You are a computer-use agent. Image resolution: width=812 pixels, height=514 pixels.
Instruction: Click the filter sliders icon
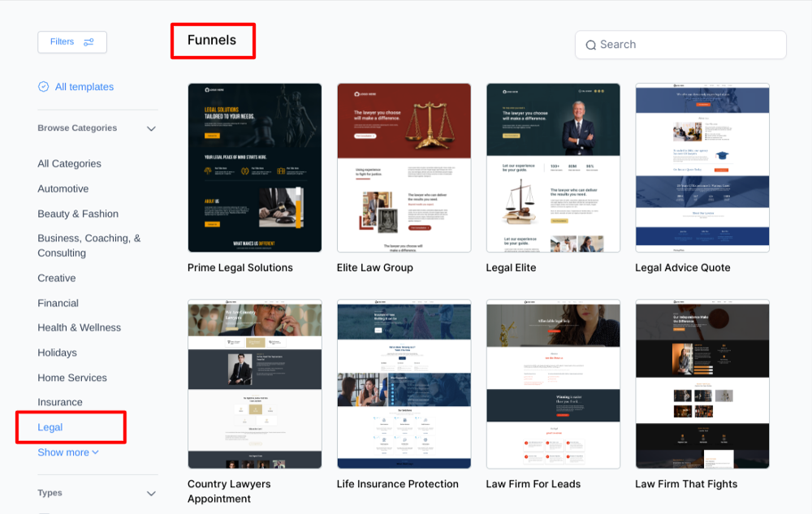89,42
